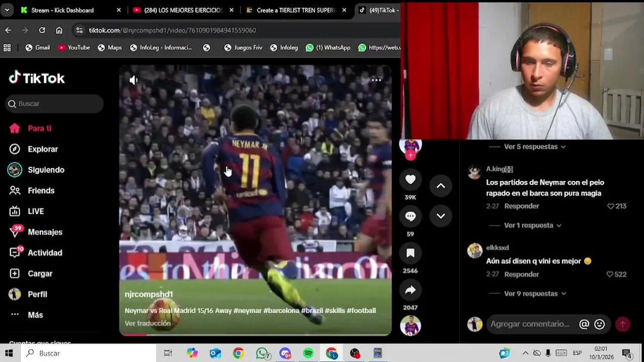Show hidden tray icons chevron
Screen dimensions: 644x362
click(x=525, y=353)
